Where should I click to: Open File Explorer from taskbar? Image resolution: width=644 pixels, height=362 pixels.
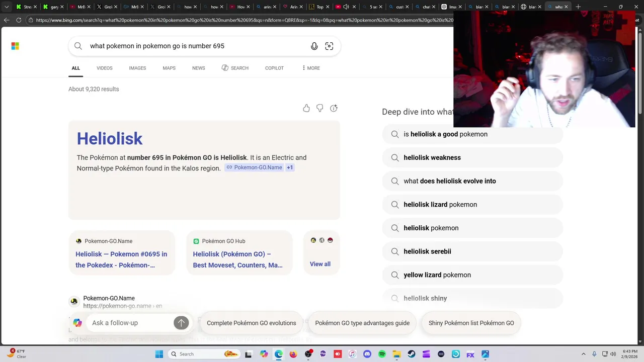tap(397, 354)
